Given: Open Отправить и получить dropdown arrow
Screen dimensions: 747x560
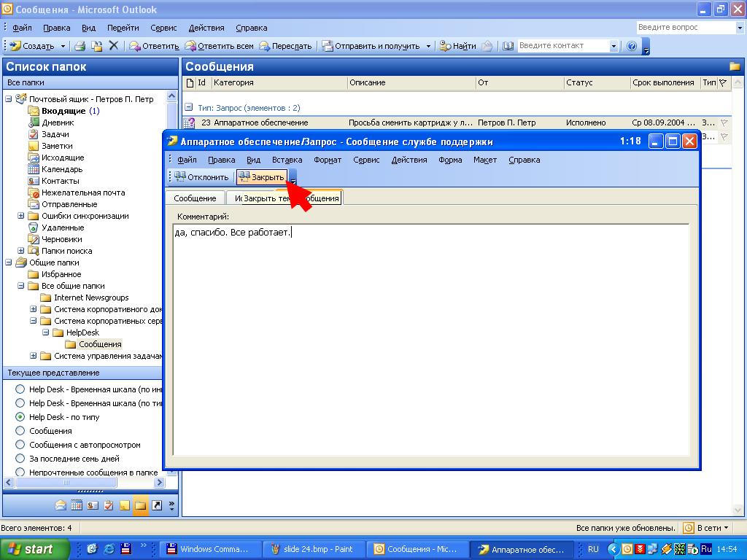Looking at the screenshot, I should tap(427, 46).
